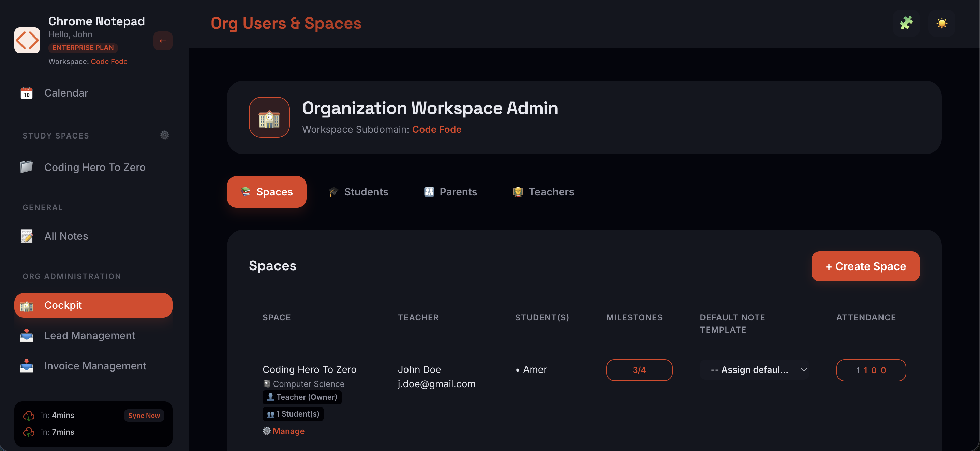This screenshot has height=451, width=980.
Task: Open Study Spaces settings gear
Action: point(164,135)
